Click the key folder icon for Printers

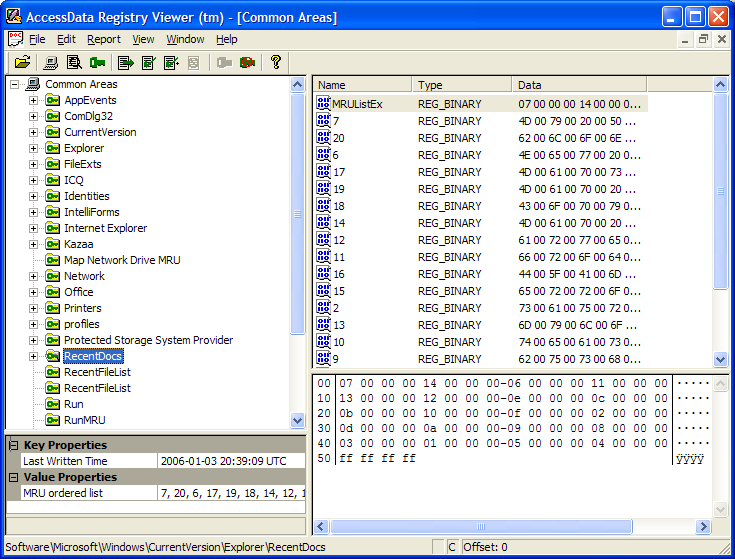[52, 308]
